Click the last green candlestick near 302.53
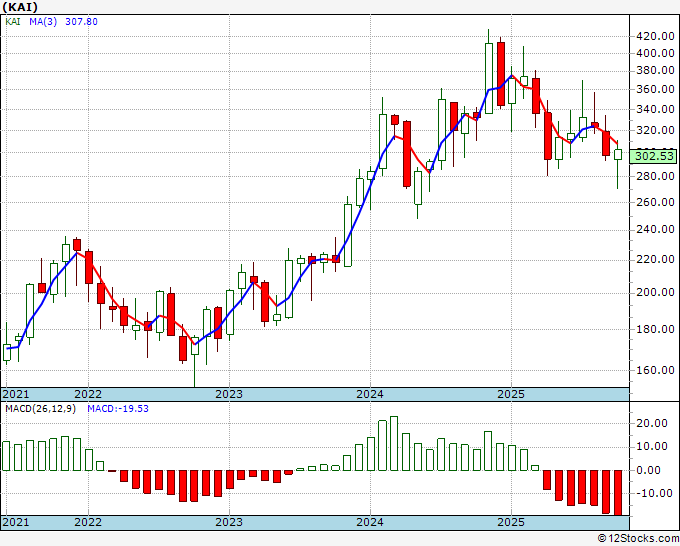Screen dimensions: 680x546 tap(618, 154)
